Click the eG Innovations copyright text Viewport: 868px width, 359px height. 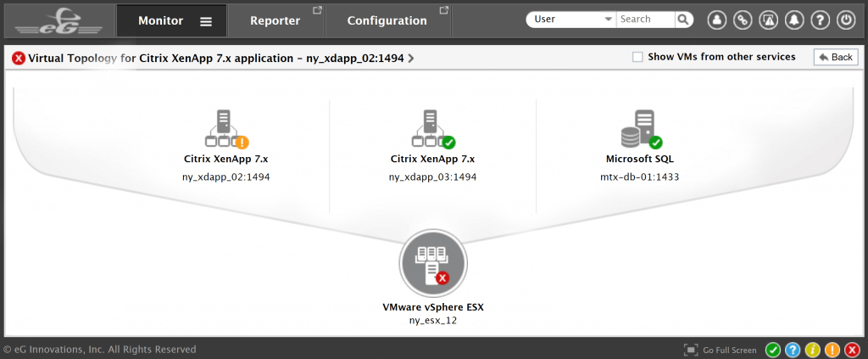pyautogui.click(x=100, y=350)
